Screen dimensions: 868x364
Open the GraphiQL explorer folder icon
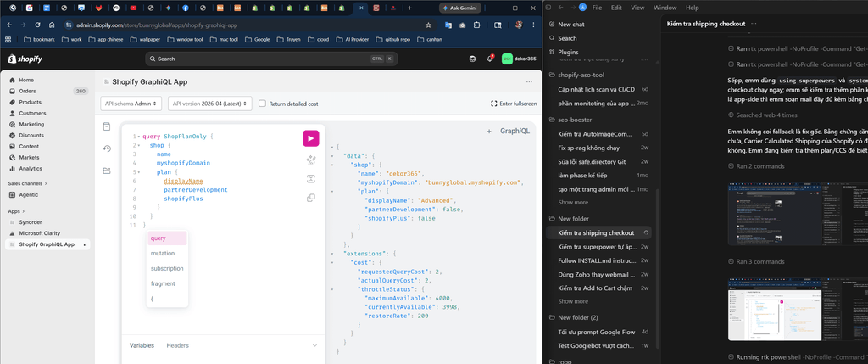(107, 170)
